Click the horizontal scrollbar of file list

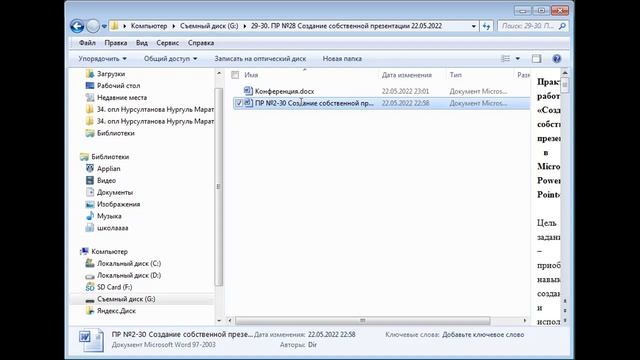[362, 320]
